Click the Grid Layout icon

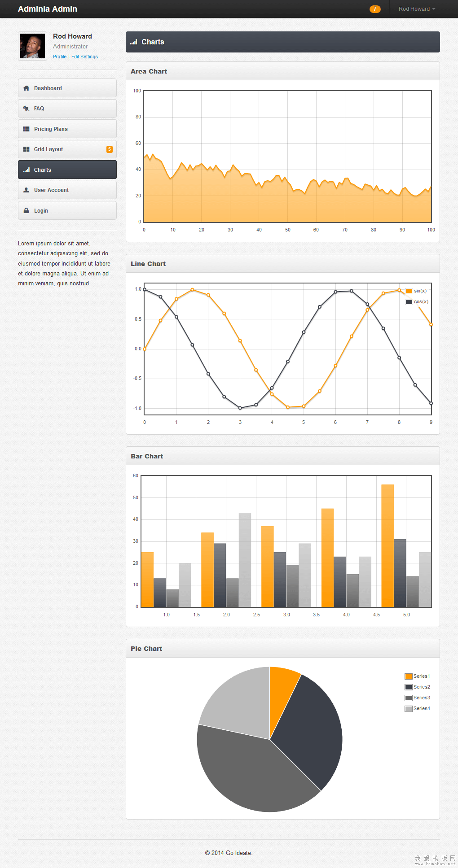coord(26,149)
